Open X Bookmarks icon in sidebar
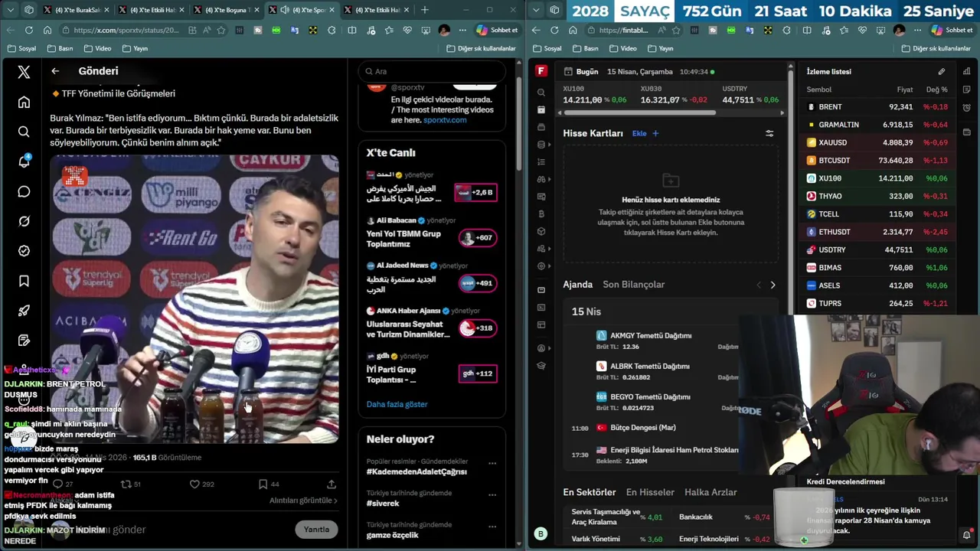This screenshot has height=551, width=980. [24, 281]
